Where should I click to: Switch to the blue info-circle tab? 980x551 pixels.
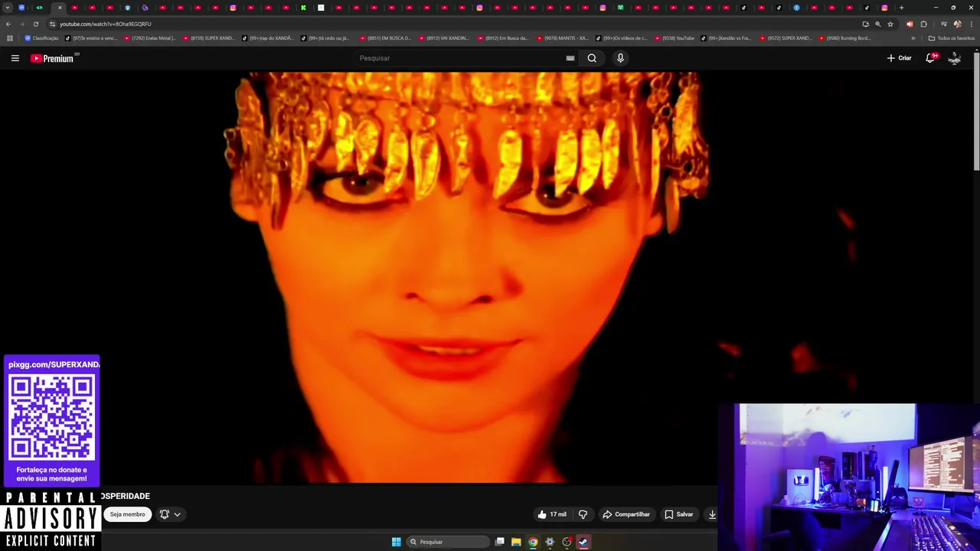click(x=796, y=8)
